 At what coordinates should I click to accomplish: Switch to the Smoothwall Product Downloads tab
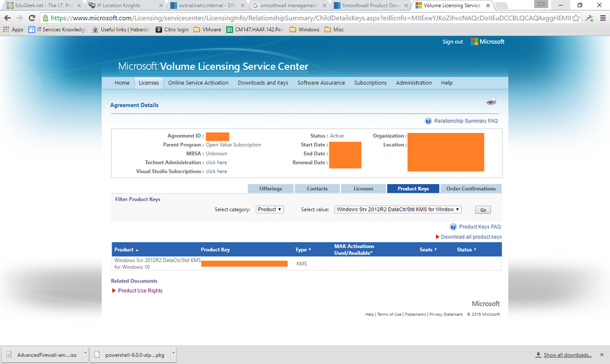371,5
